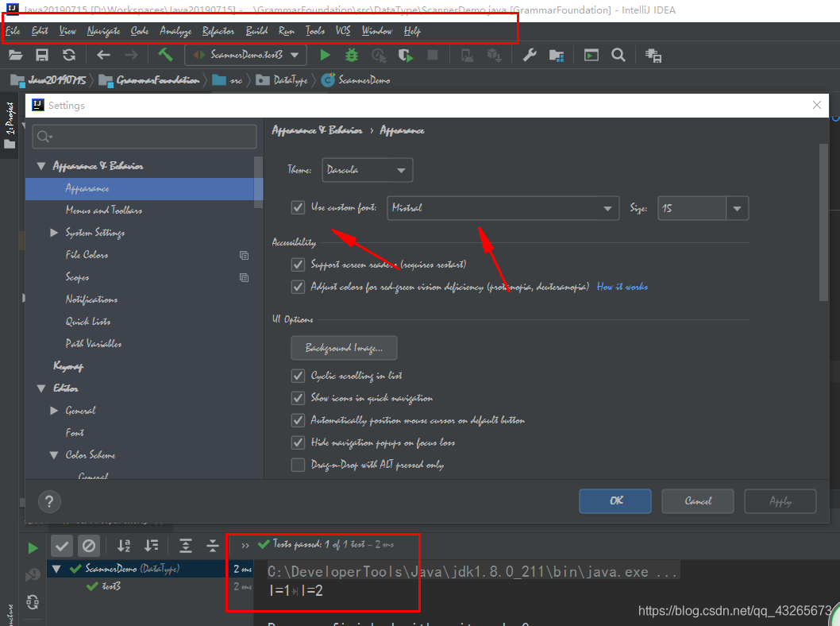Click the Build project hammer icon
The image size is (840, 626).
coord(165,55)
